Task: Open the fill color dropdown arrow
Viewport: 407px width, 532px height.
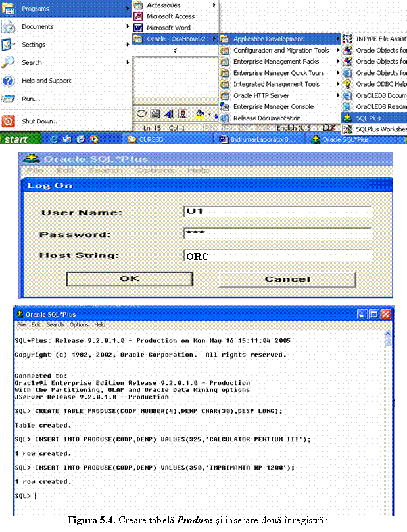Action: (209, 114)
